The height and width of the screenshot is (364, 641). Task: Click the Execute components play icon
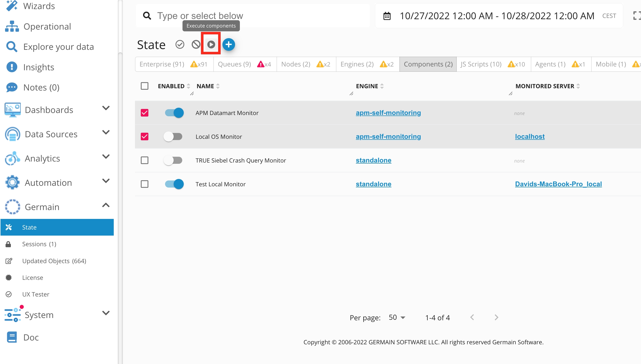[x=211, y=44]
